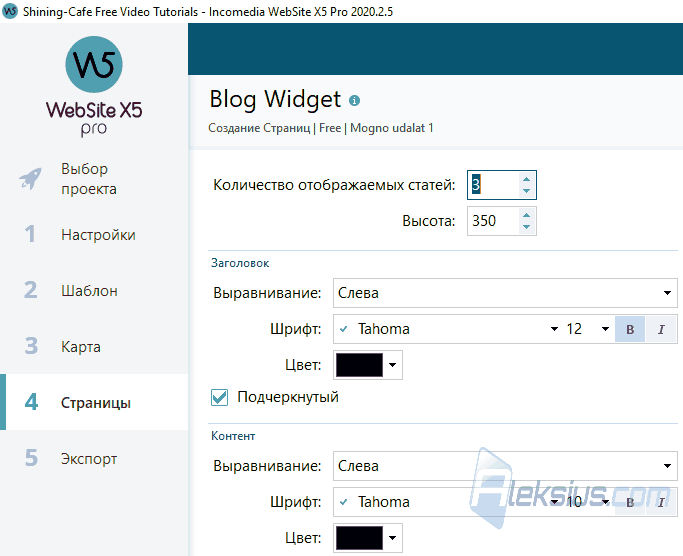Go to the Выбор проекта step
Viewport: 683px width, 556px height.
(x=94, y=179)
